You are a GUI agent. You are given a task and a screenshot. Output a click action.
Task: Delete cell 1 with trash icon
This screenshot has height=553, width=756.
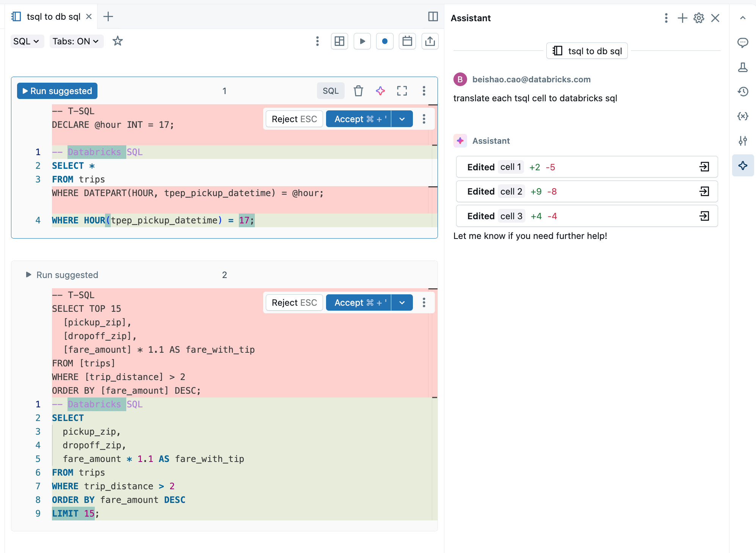(358, 91)
